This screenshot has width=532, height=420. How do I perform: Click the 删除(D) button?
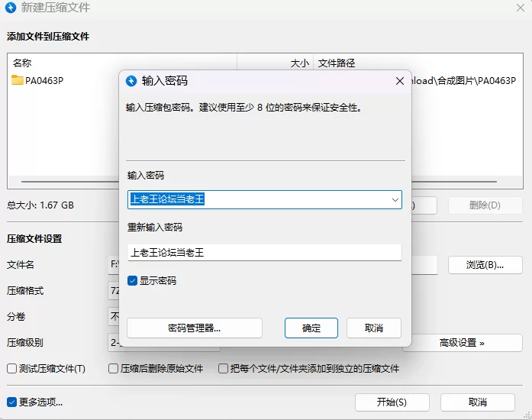point(485,205)
